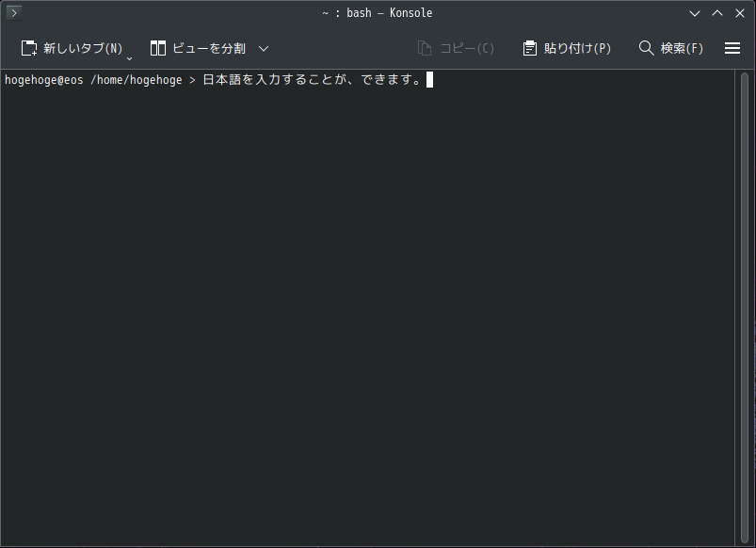The width and height of the screenshot is (756, 548).
Task: Click the コピー(C) copy label
Action: [x=467, y=48]
